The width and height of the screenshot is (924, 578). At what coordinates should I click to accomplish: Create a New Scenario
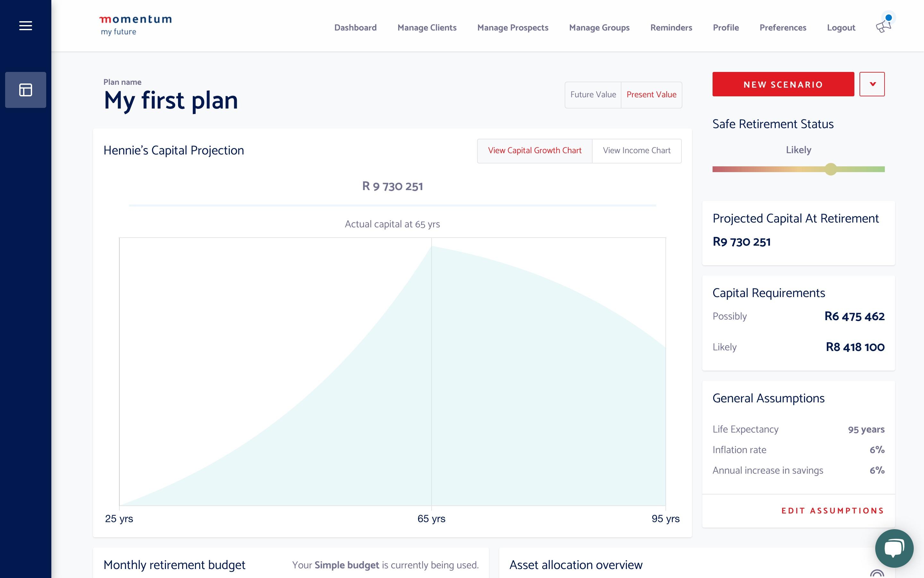783,84
